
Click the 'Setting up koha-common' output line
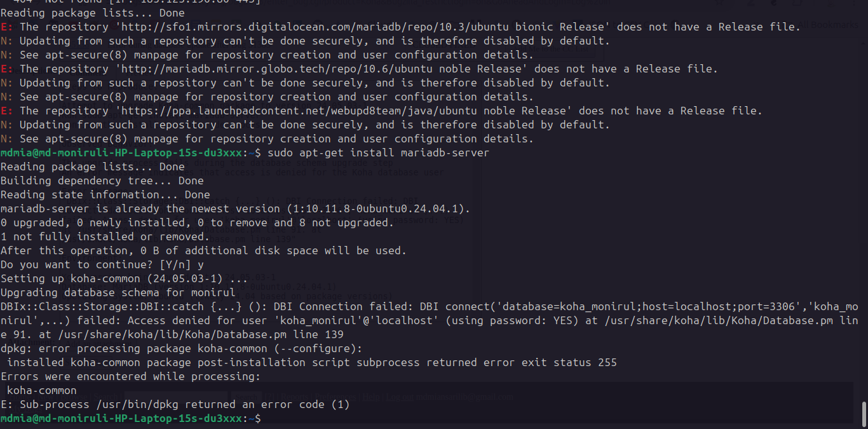point(125,278)
